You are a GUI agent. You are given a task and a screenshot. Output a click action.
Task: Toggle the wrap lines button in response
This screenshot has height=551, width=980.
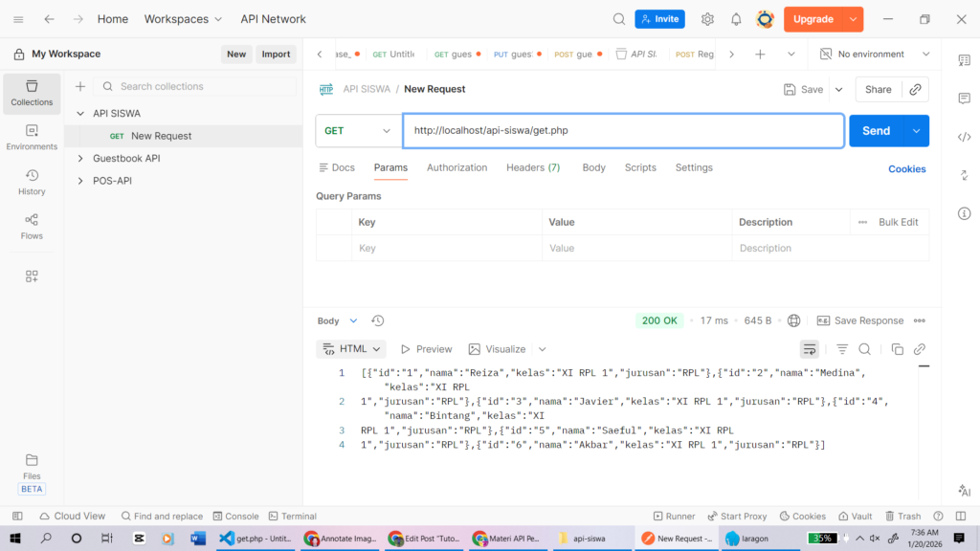coord(810,349)
